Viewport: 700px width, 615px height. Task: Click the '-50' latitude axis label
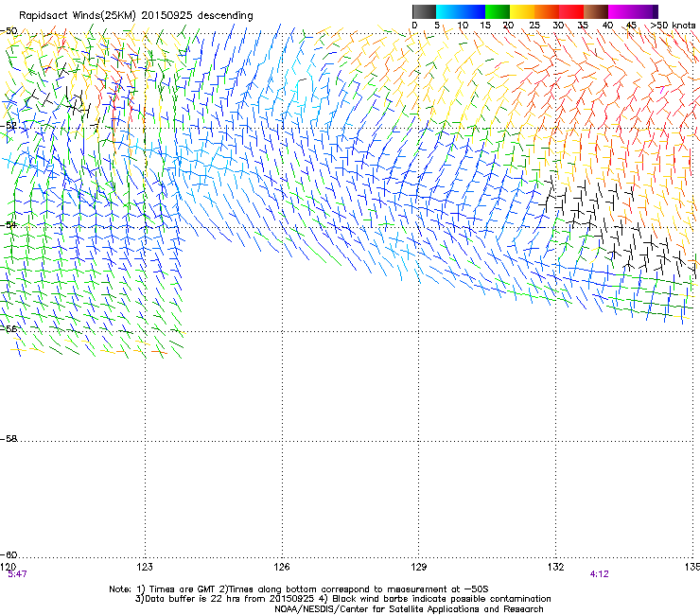(x=9, y=31)
